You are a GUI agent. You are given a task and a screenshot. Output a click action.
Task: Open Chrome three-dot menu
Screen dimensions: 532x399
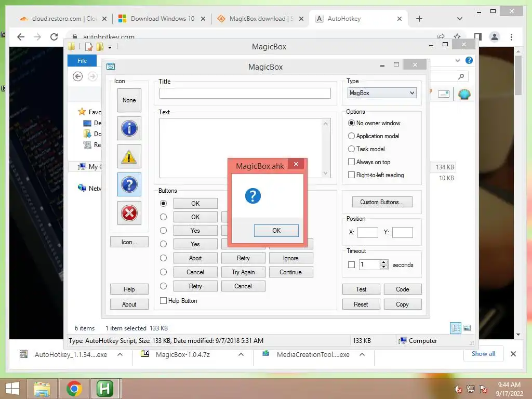[511, 37]
